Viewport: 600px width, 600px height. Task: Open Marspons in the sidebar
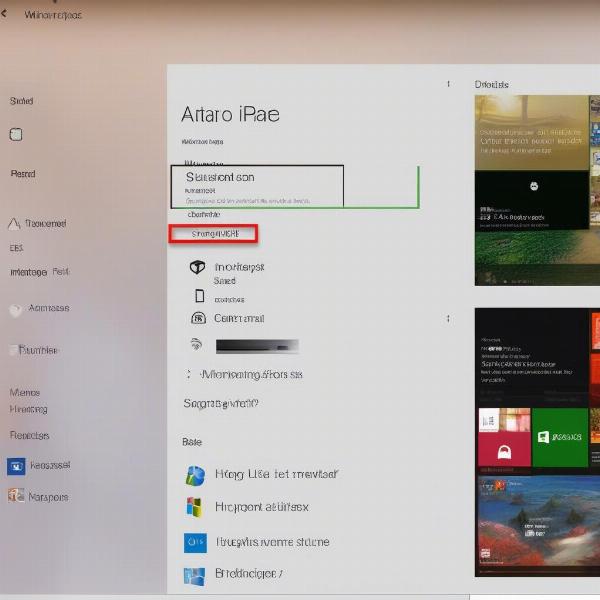[x=48, y=497]
